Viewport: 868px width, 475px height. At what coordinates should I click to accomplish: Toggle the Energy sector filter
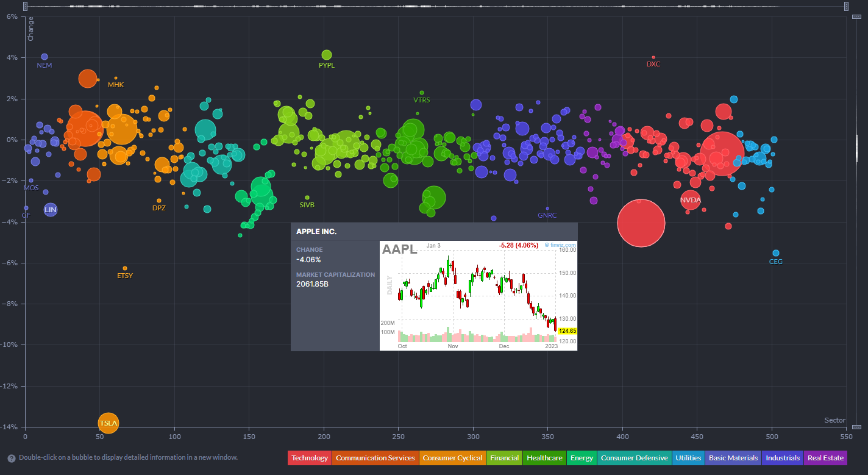[582, 458]
